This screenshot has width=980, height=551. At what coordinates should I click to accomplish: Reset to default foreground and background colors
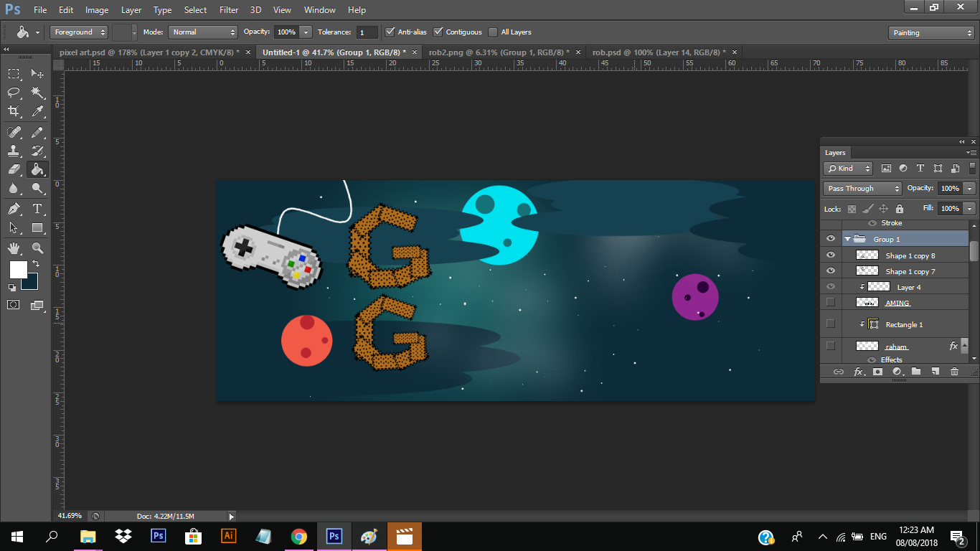coord(12,287)
